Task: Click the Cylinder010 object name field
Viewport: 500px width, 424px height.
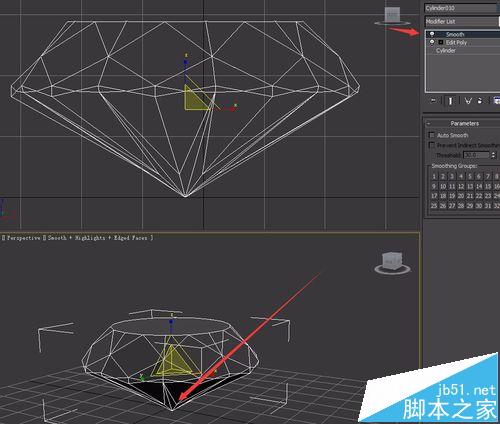Action: [x=462, y=8]
